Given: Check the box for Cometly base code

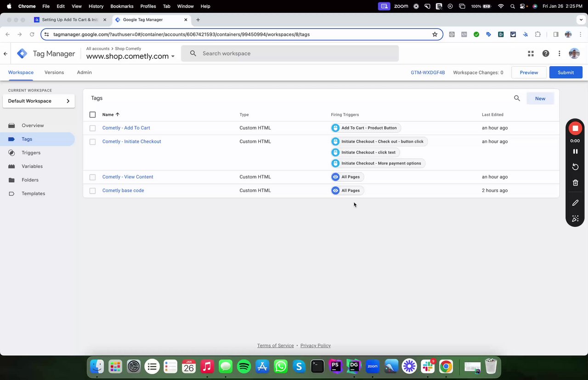Looking at the screenshot, I should click(92, 191).
